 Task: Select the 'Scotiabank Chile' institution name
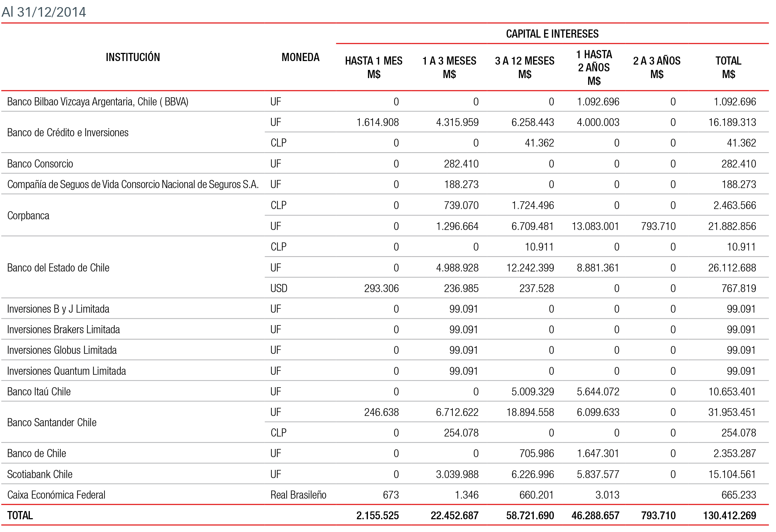[x=40, y=475]
